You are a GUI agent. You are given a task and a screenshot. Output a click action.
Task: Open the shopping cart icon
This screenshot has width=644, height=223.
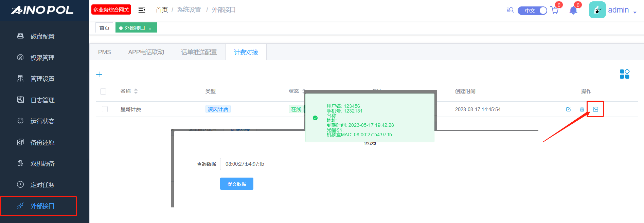pos(555,11)
